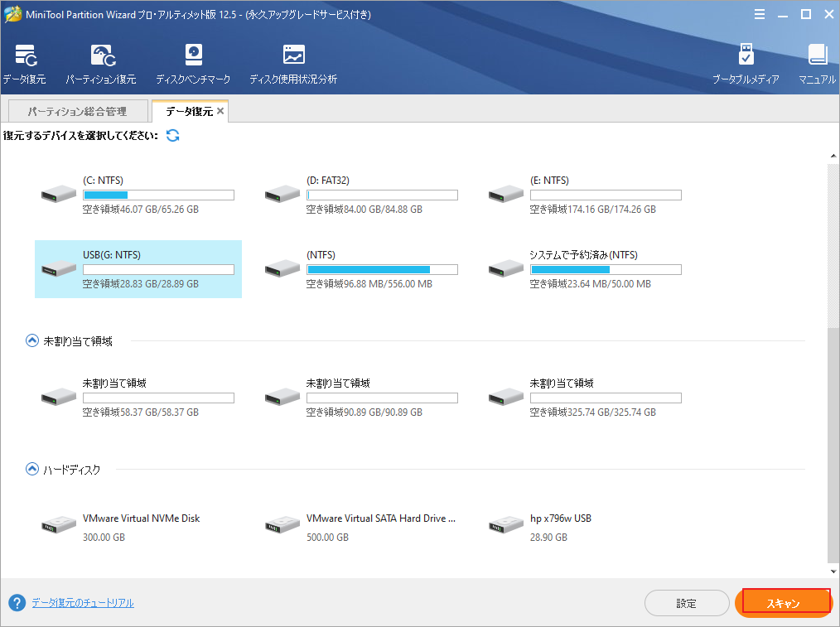
Task: Collapse the 未割り当て領域 section
Action: tap(32, 340)
